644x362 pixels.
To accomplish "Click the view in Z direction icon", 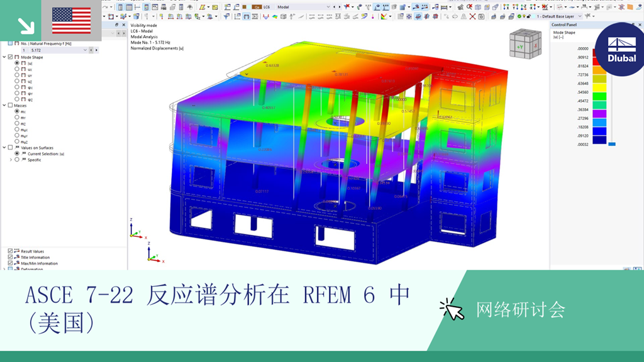I will tap(524, 7).
